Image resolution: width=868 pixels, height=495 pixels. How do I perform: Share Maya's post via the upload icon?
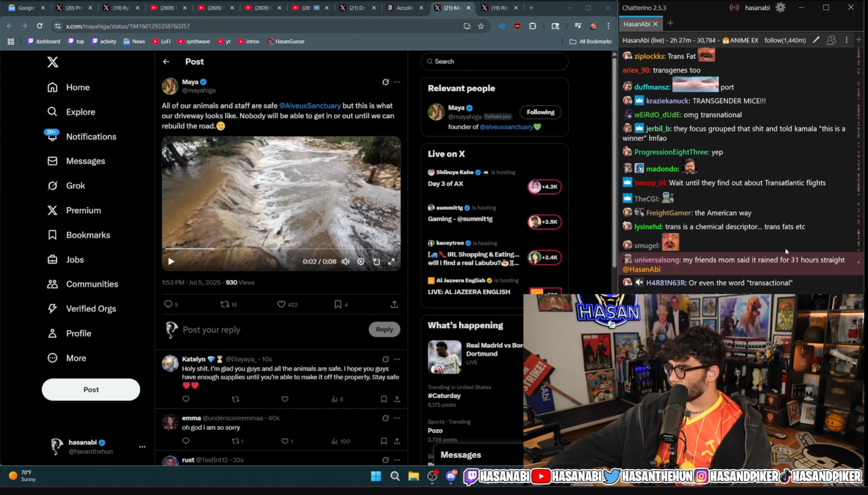coord(394,304)
